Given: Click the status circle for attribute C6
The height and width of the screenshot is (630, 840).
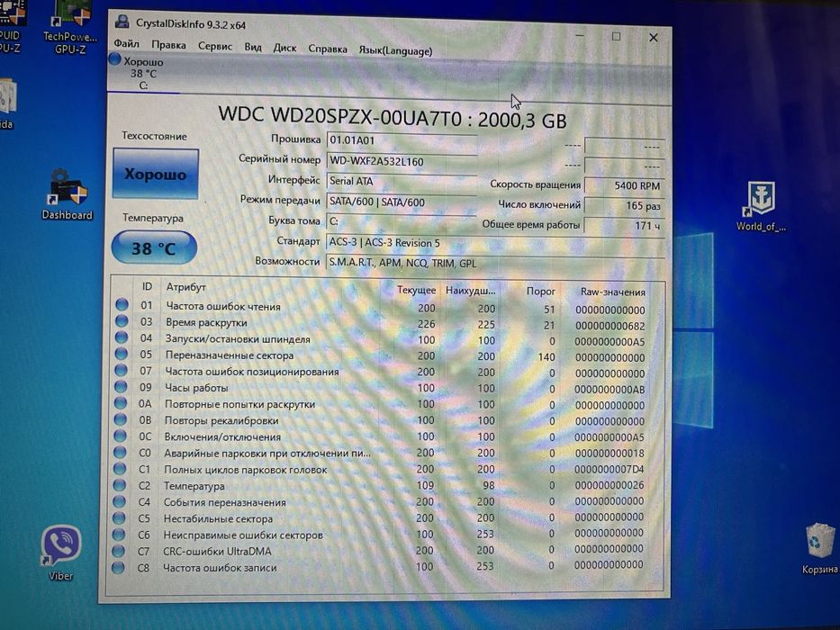Looking at the screenshot, I should 119,534.
